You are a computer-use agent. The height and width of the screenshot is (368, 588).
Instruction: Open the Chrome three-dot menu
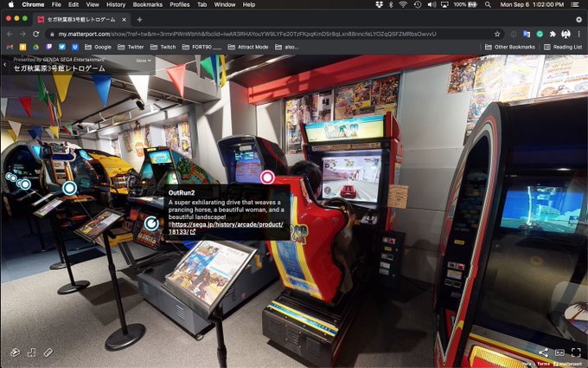click(x=578, y=34)
